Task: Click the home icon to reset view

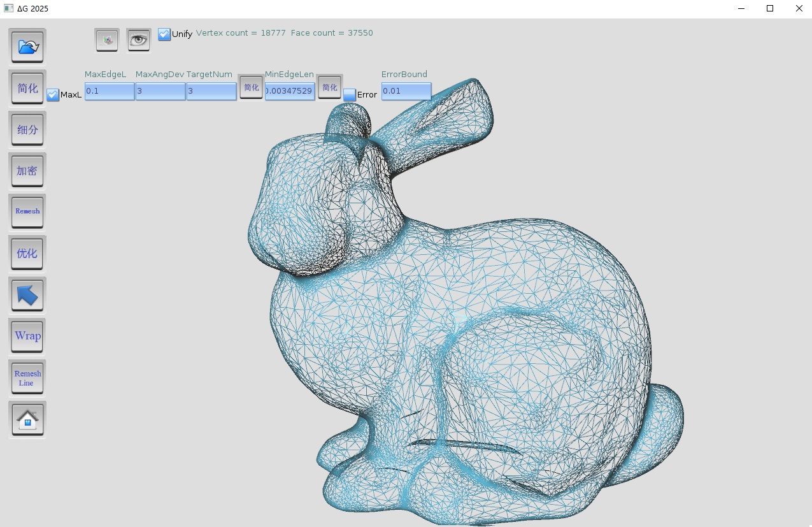Action: pos(27,419)
